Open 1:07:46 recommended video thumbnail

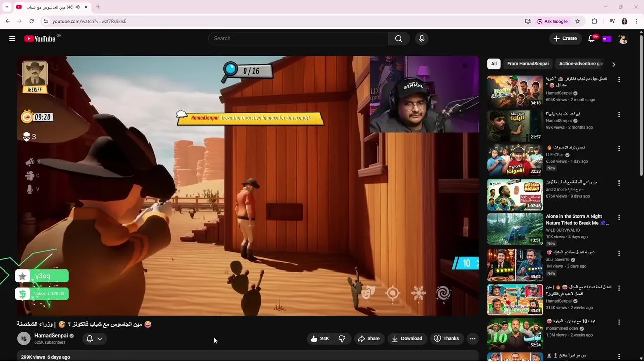coord(515,195)
